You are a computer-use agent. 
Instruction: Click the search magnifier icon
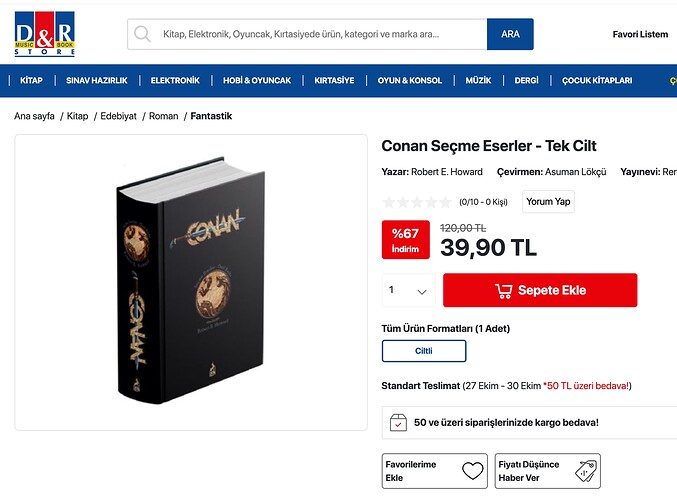tap(143, 34)
